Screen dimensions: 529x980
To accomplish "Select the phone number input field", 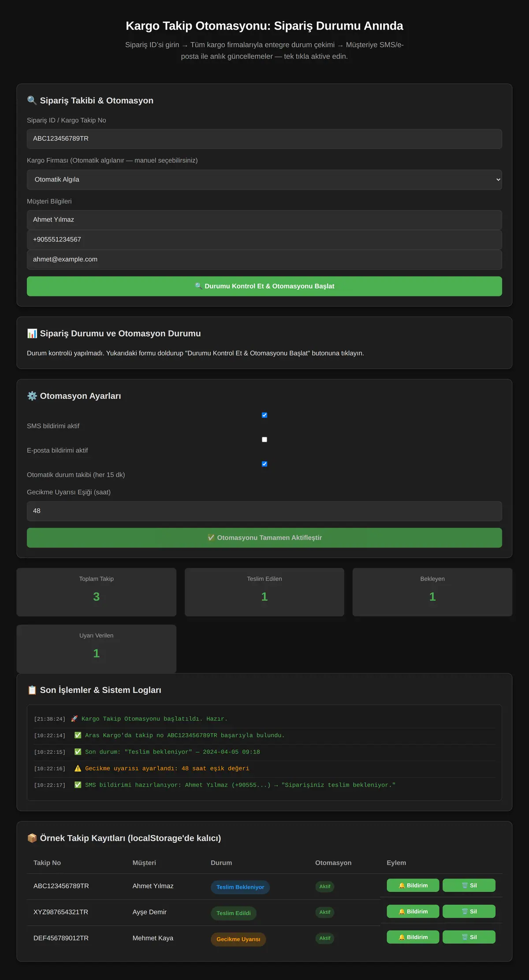I will point(264,240).
